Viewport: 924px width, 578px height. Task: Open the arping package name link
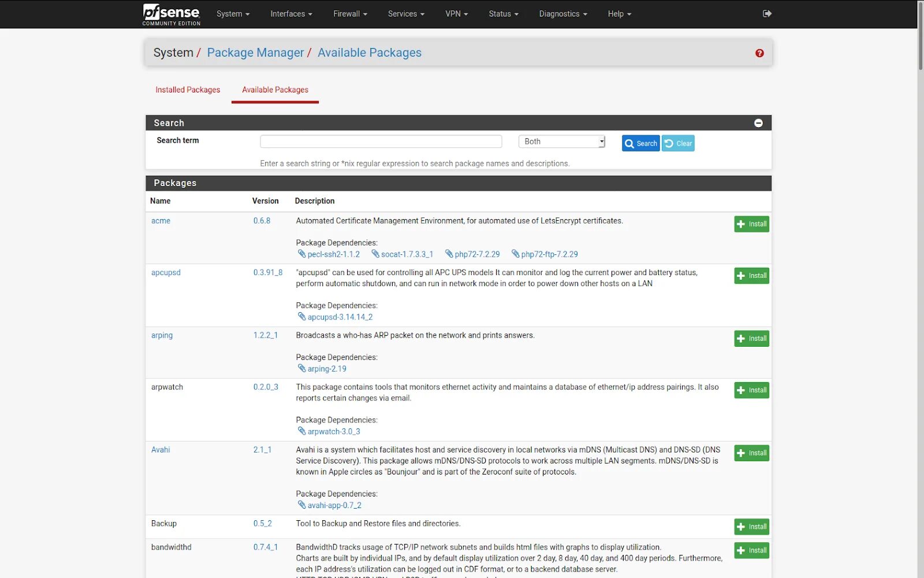point(162,335)
